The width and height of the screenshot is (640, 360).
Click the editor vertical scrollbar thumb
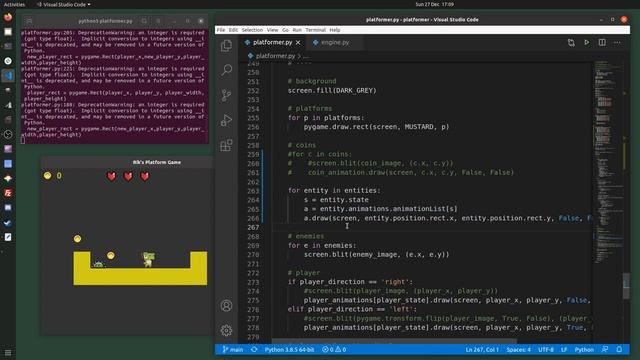click(x=626, y=286)
